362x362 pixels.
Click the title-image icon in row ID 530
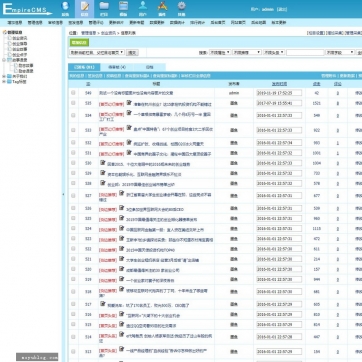103,163
